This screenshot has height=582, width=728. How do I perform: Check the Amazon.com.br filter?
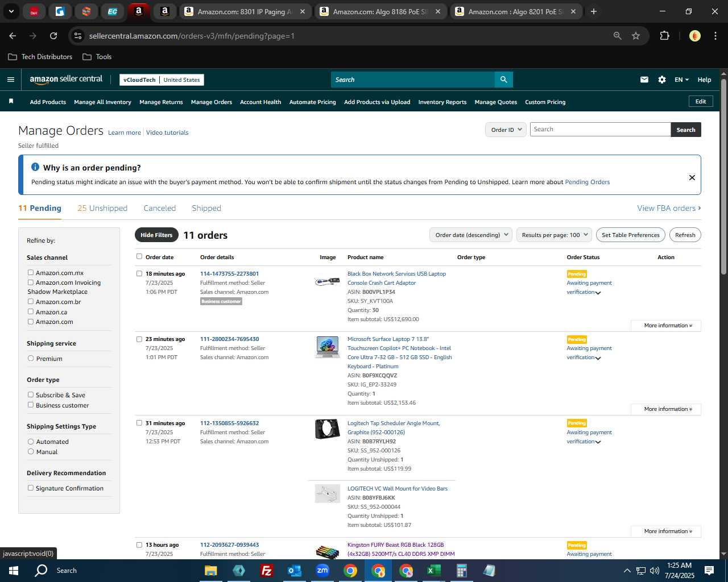[31, 302]
